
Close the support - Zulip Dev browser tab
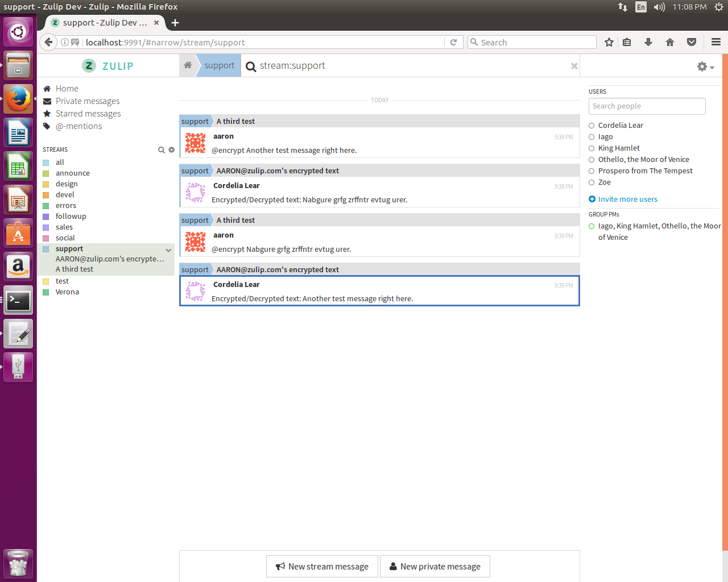coord(156,23)
